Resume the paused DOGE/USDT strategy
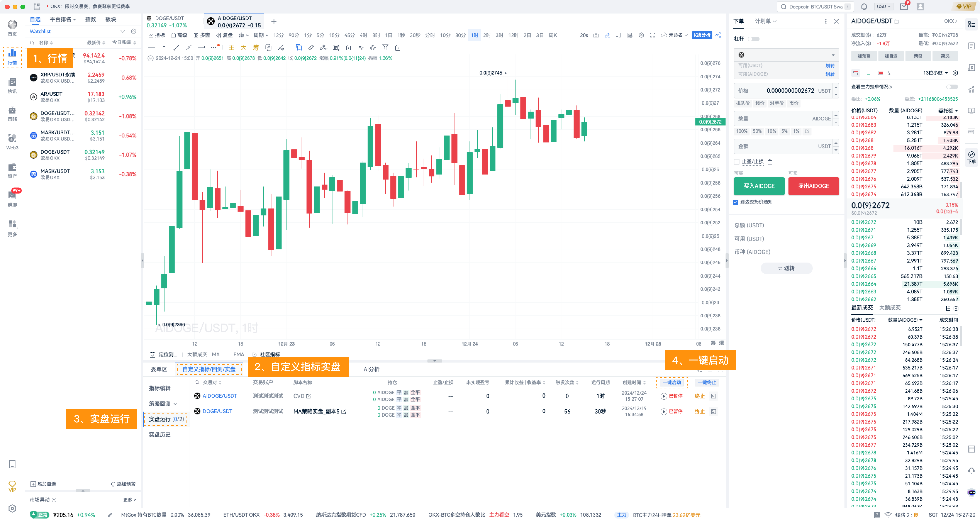The image size is (980, 522). [664, 412]
